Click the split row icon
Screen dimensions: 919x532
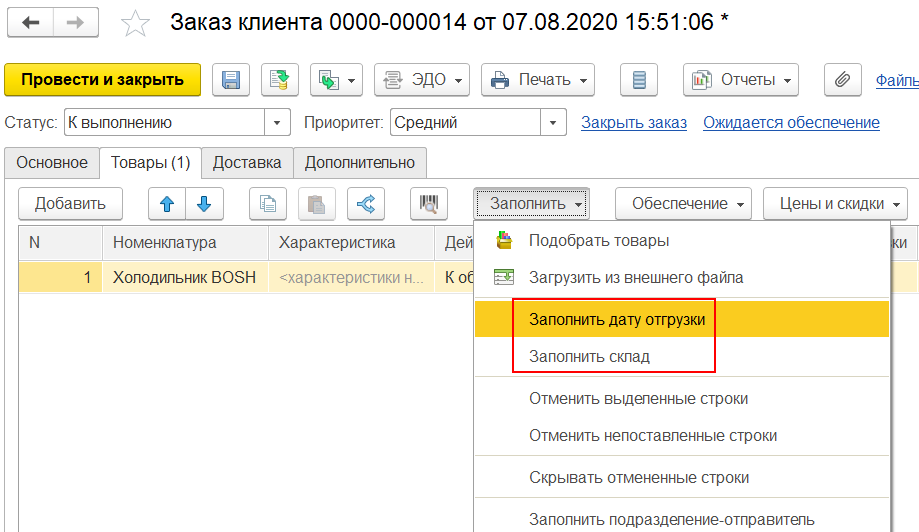(366, 204)
